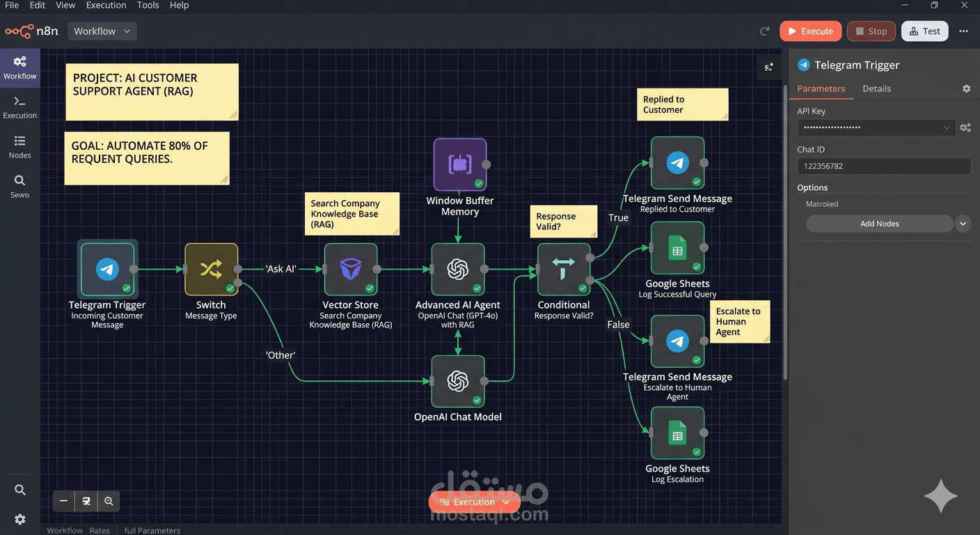Select the Switch node icon
This screenshot has width=980, height=535.
coord(211,269)
